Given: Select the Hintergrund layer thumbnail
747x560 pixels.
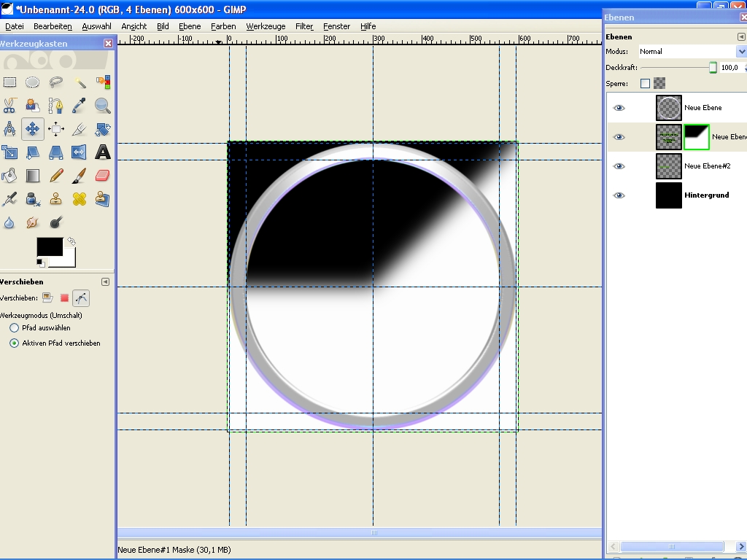Looking at the screenshot, I should [x=669, y=195].
